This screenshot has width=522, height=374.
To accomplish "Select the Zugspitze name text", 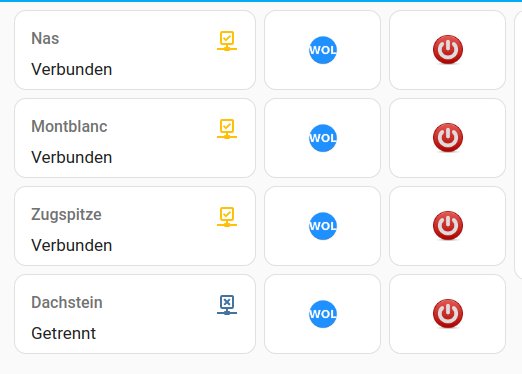I will [66, 215].
